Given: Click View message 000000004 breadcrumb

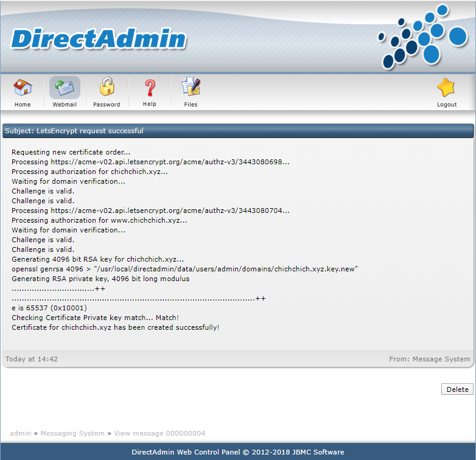Looking at the screenshot, I should coord(159,433).
